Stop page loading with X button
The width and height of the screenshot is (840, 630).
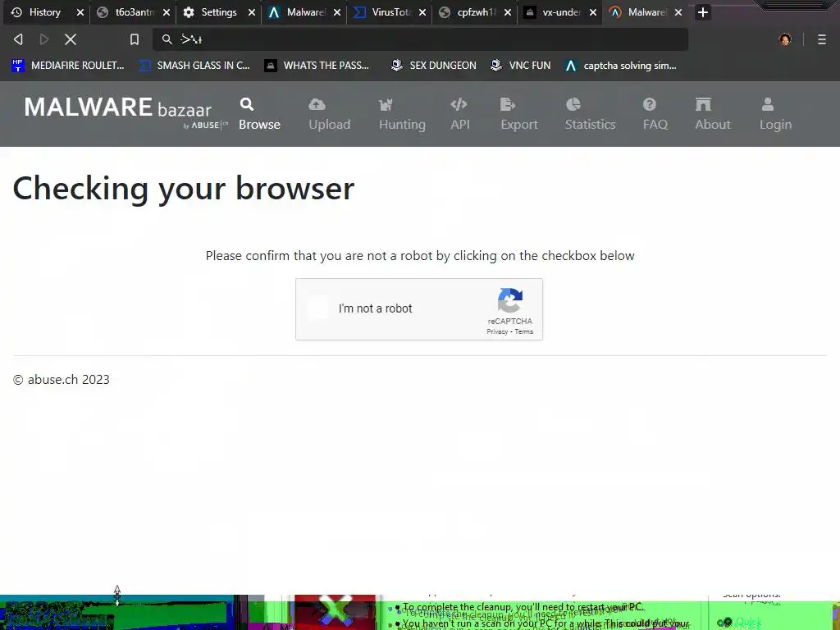(x=71, y=39)
